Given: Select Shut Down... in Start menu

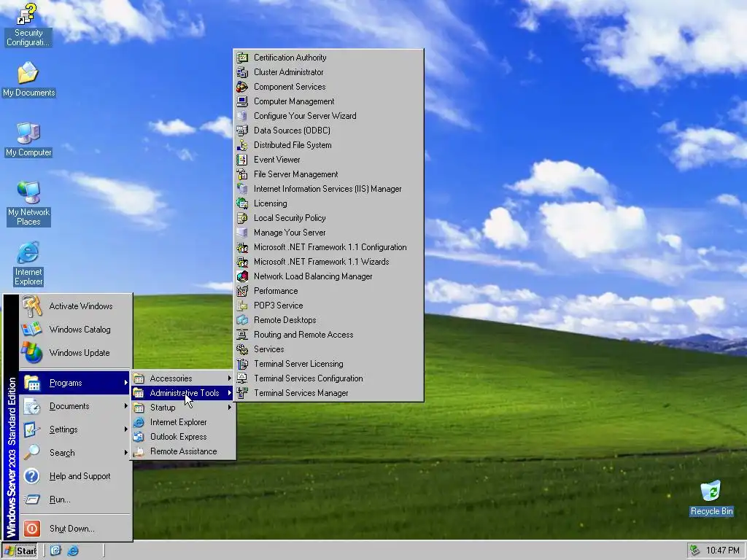Looking at the screenshot, I should 75,529.
